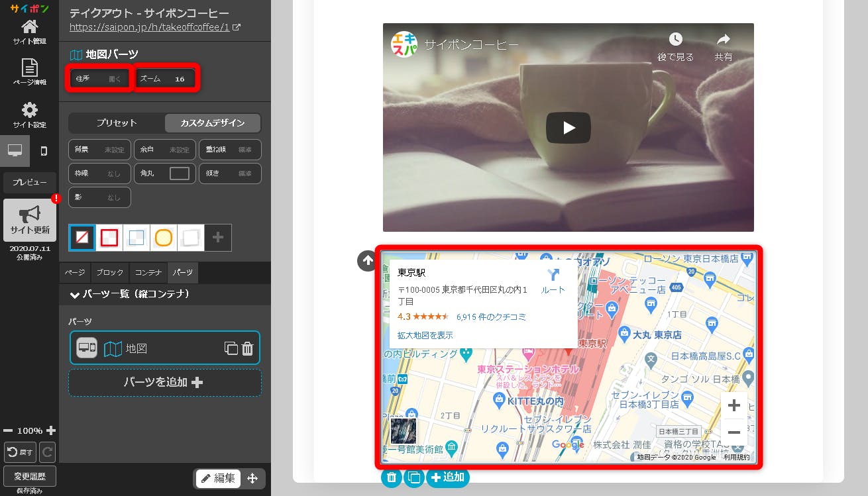Delete the 地図 part with trash icon in list
Screen dimensions: 868x496
(247, 348)
